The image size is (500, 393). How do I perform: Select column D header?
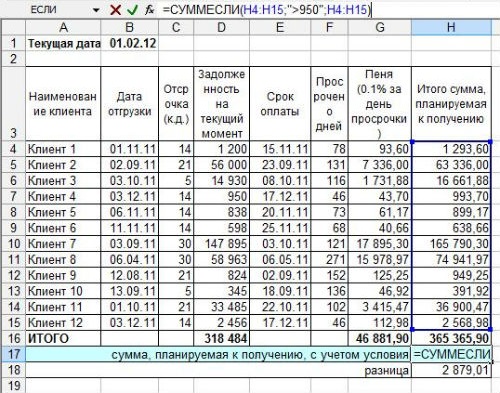click(222, 27)
